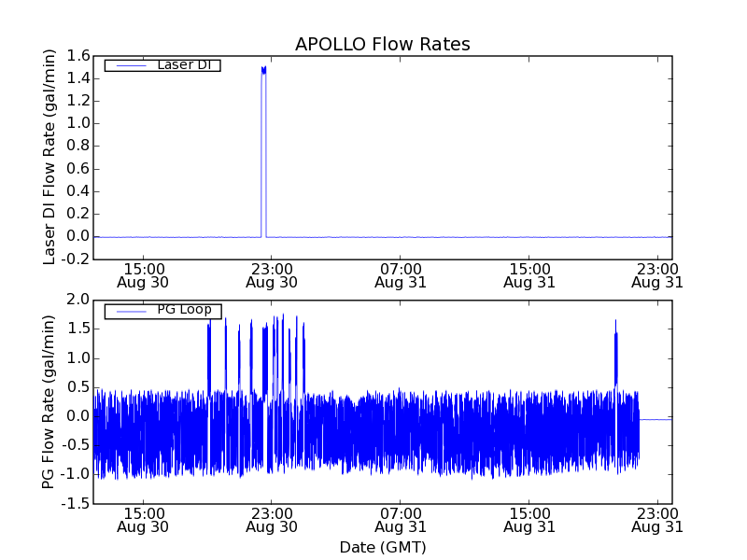The image size is (747, 560).
Task: Select the PG Loop legend entry
Action: 162,310
